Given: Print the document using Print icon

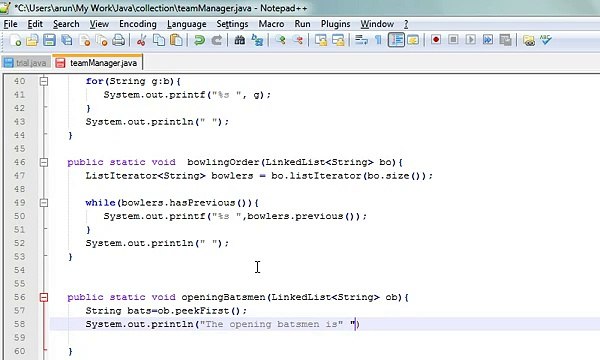Looking at the screenshot, I should pos(119,40).
